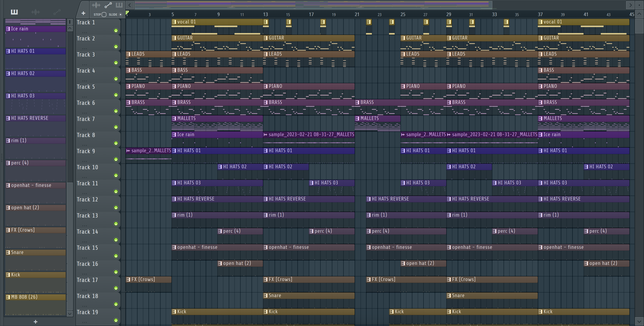Click the Track 12 name label
Screen dimensions: 644x326
point(87,199)
